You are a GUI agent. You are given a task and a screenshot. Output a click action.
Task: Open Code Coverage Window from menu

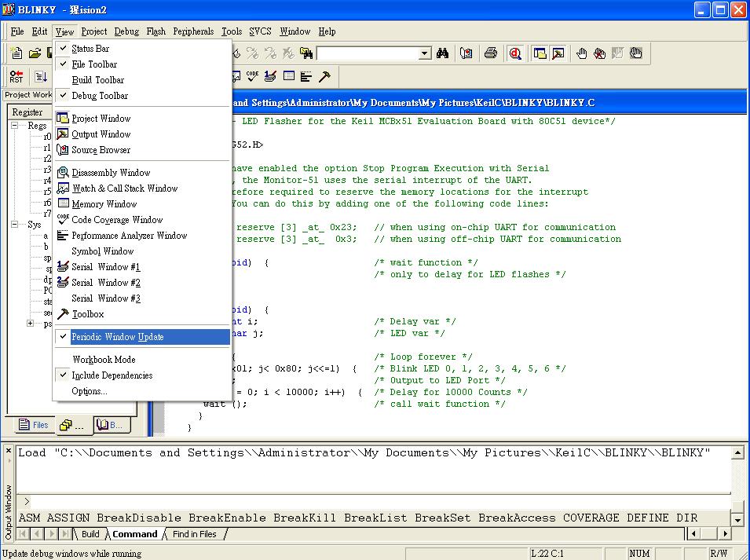(x=117, y=220)
